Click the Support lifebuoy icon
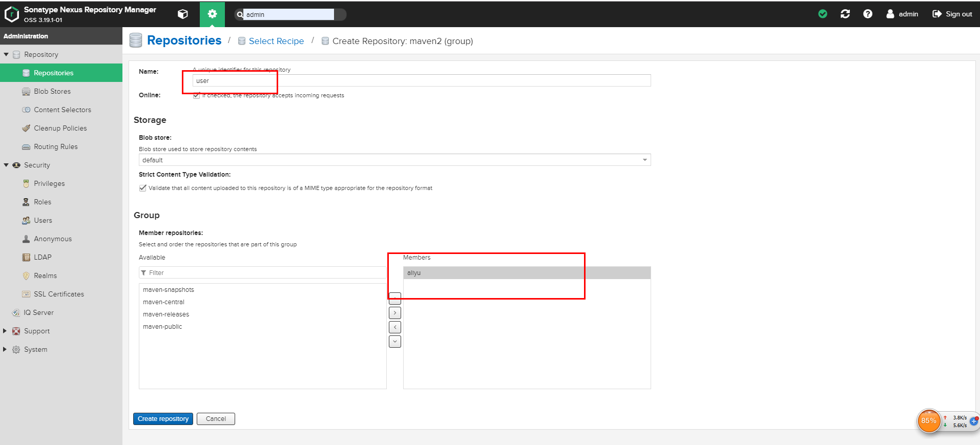980x445 pixels. 16,331
